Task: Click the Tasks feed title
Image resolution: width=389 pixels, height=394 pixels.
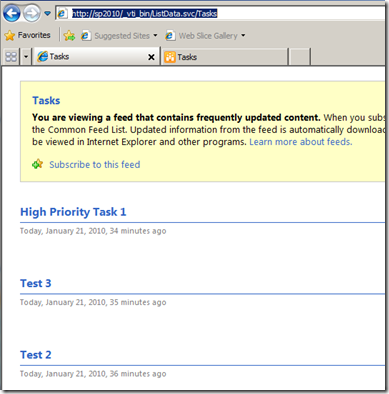Action: click(46, 100)
